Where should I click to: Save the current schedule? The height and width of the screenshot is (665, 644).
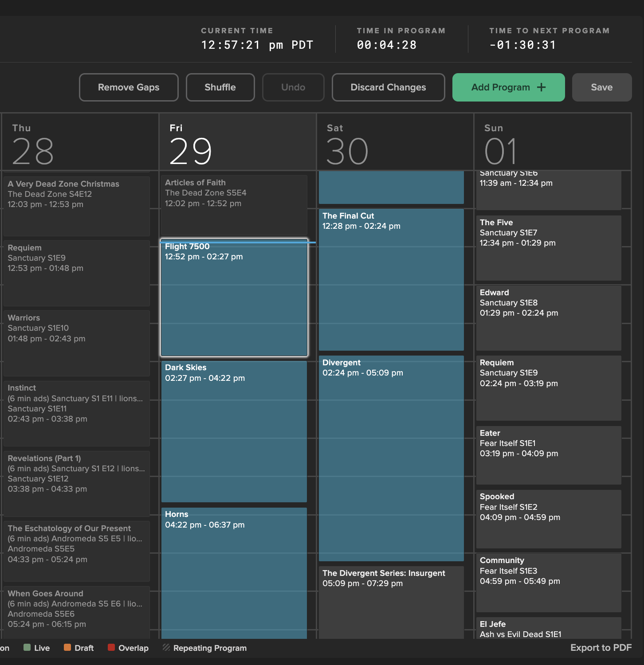601,87
